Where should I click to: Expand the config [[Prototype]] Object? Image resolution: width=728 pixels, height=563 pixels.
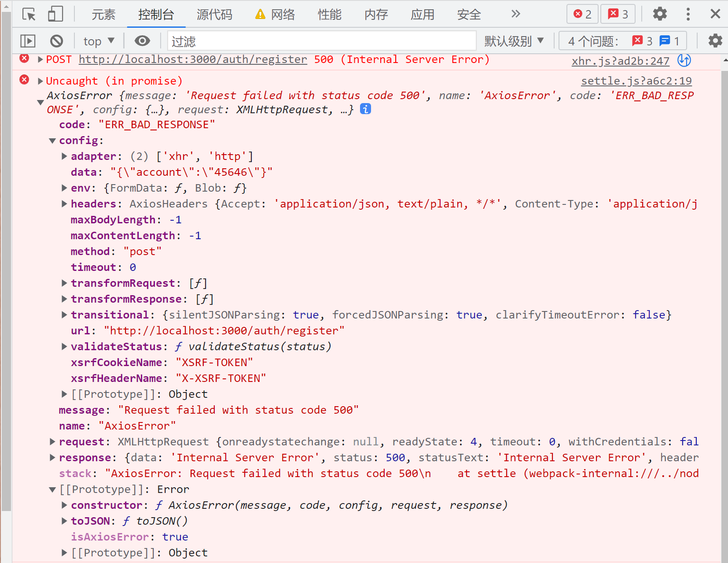[64, 394]
